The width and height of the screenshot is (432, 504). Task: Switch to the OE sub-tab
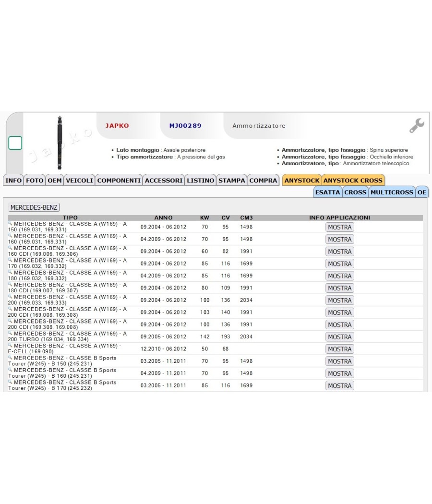[422, 192]
